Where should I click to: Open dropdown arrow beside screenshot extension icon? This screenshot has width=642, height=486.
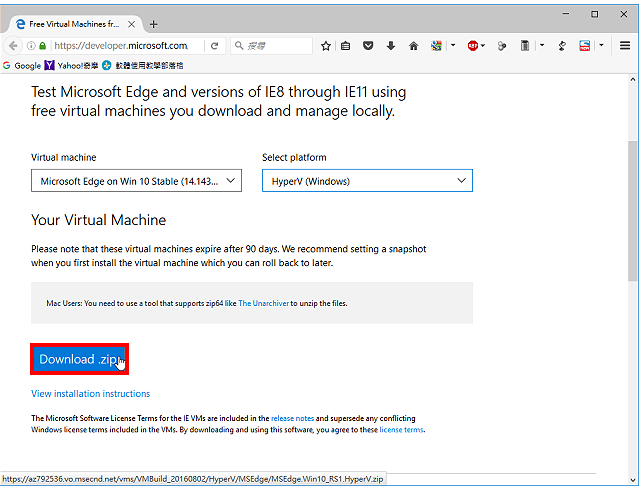pos(601,45)
